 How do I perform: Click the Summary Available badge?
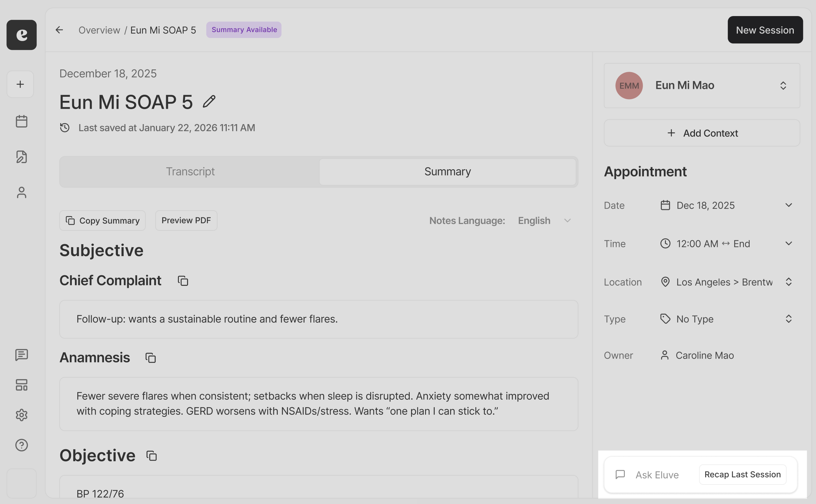click(x=244, y=30)
